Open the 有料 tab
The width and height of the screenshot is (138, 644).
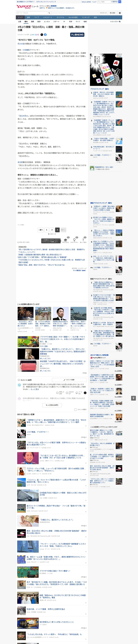click(95, 17)
